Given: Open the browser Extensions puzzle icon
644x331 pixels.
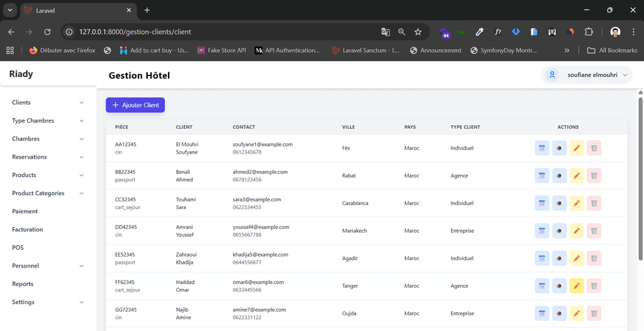Looking at the screenshot, I should click(589, 31).
